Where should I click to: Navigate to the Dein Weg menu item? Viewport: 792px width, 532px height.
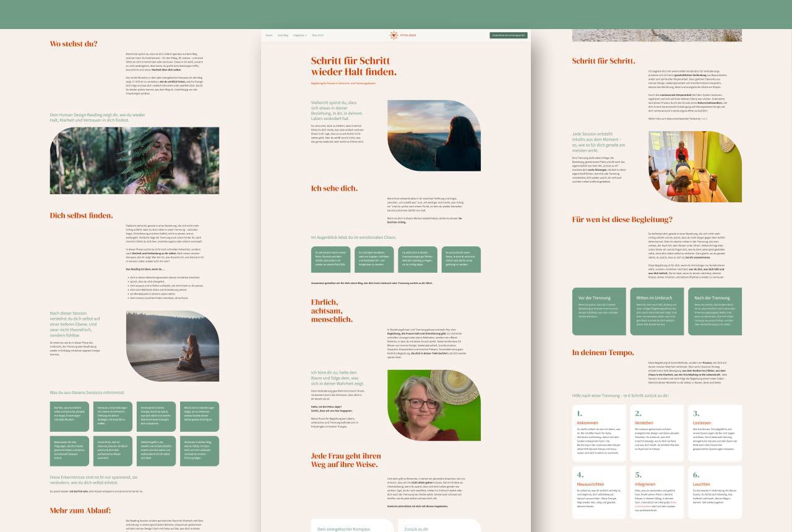coord(282,35)
